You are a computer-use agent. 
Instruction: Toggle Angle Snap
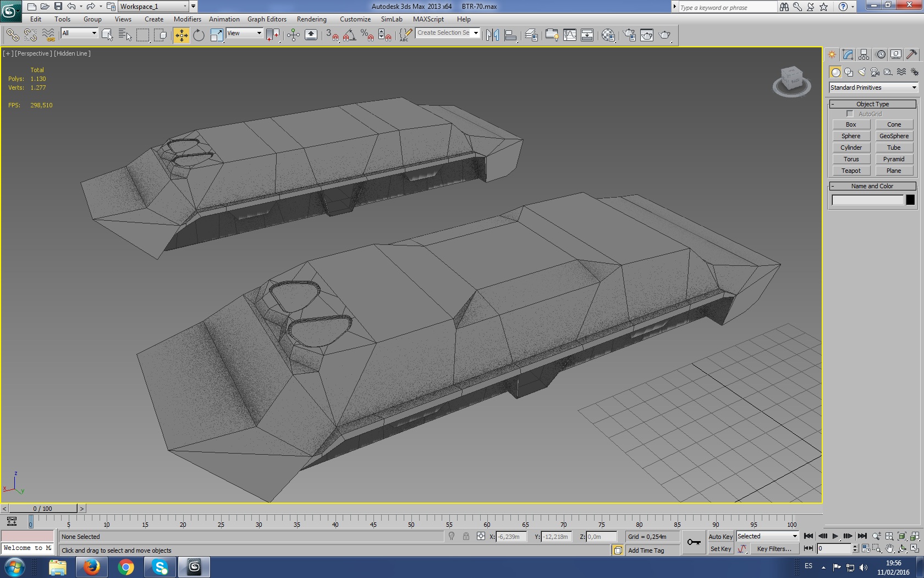click(x=349, y=35)
